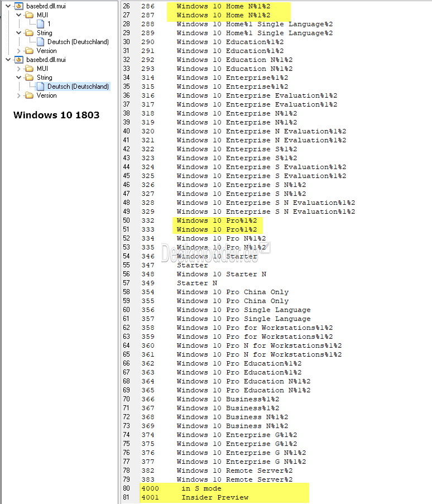432x504 pixels.
Task: Click string ID 334 Windows 10 Pro N
Action: click(x=221, y=238)
